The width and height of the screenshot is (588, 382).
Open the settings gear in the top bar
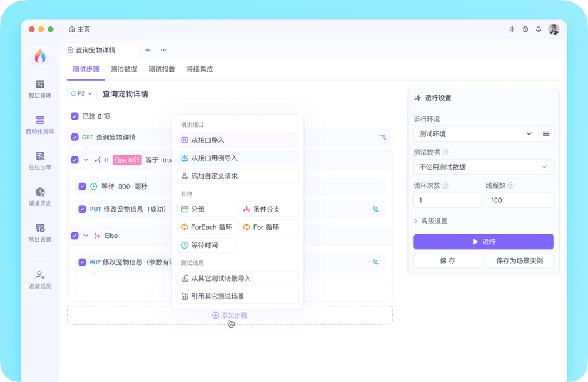coord(511,28)
